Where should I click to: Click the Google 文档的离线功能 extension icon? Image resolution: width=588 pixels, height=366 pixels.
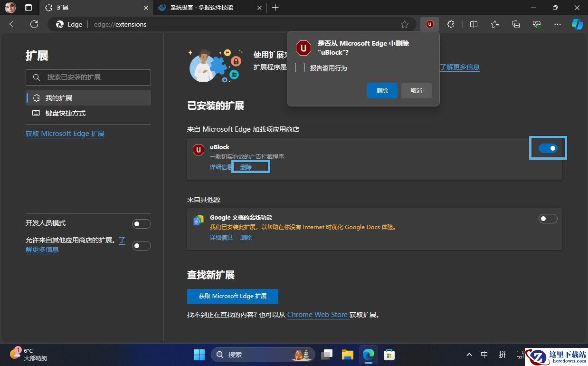[x=199, y=220]
